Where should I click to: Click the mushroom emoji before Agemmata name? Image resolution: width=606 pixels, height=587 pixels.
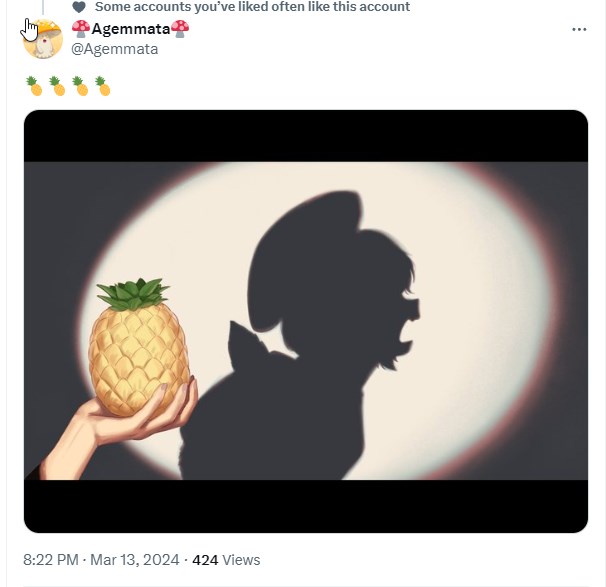81,29
